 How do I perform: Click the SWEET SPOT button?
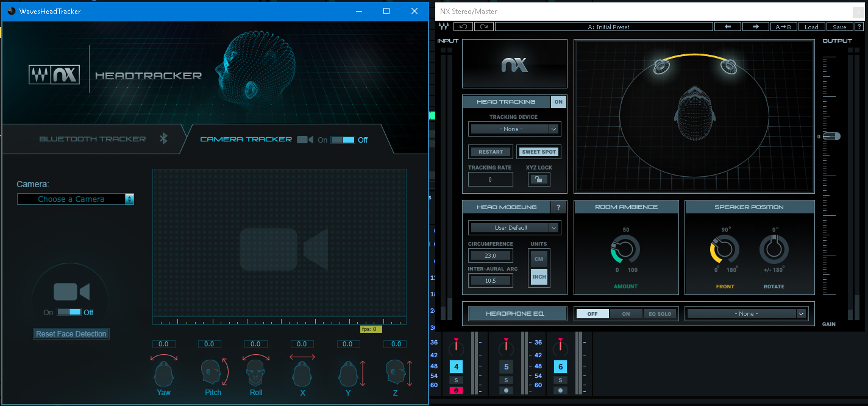539,152
